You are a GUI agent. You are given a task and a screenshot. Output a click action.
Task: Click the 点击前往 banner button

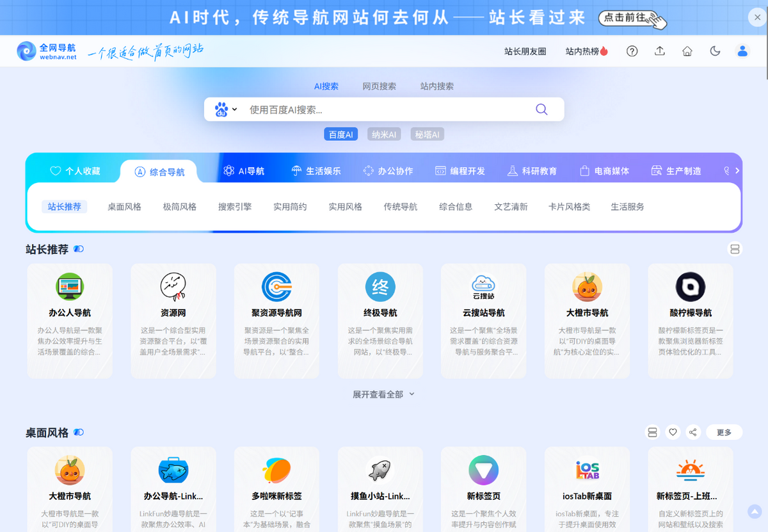(632, 19)
